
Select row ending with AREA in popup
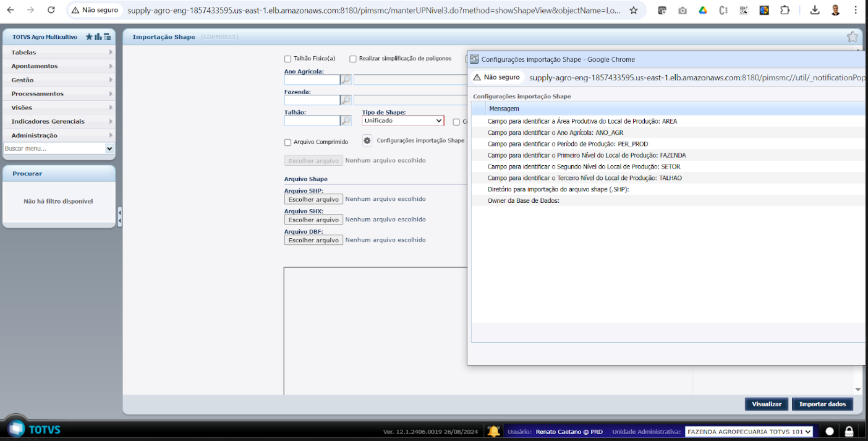[668, 121]
